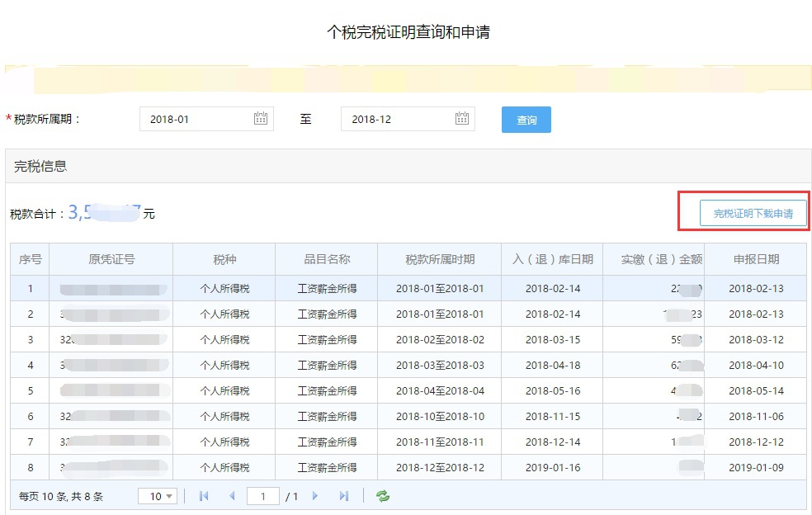Screen dimensions: 812x515
Task: Select declaration date 2019-01-09 cell
Action: coord(756,467)
